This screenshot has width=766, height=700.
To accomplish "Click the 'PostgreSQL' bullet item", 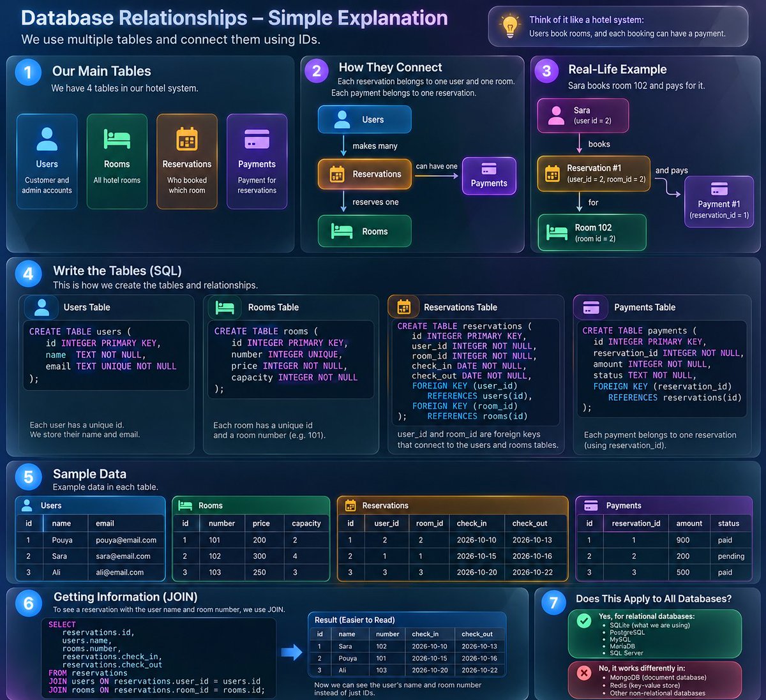I will click(x=627, y=632).
